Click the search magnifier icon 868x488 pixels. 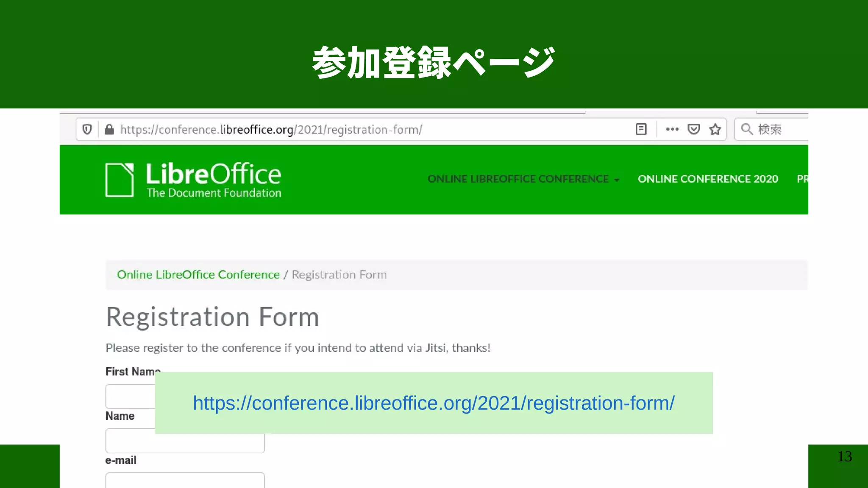pos(747,129)
